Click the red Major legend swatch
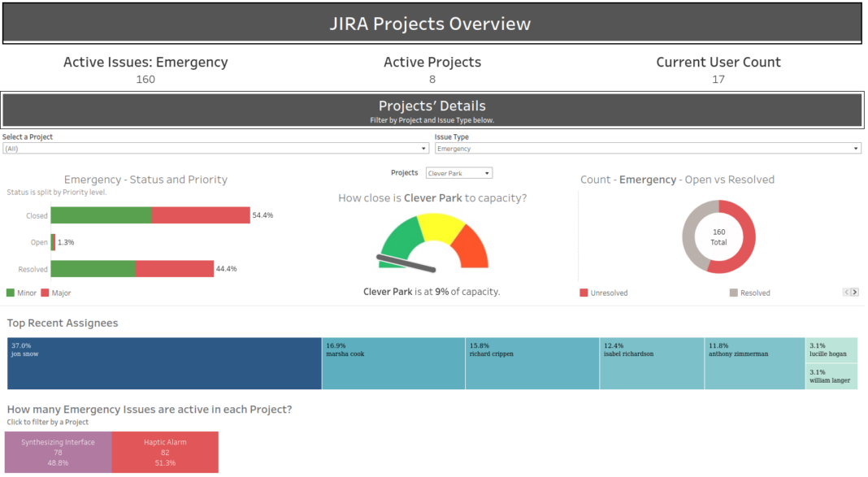 point(46,293)
